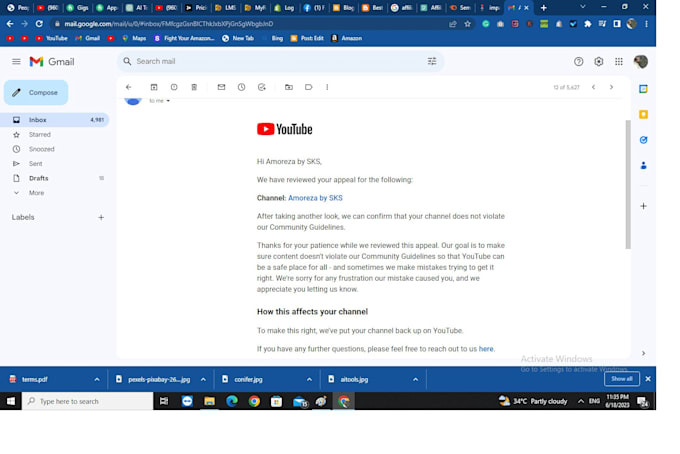Create new label plus button
The height and width of the screenshot is (454, 680).
click(x=101, y=217)
